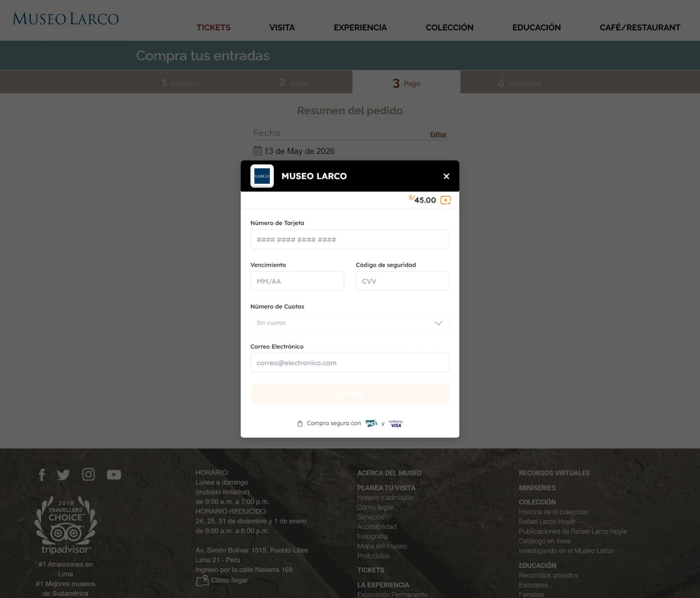Viewport: 700px width, 598px height.
Task: Go to step 1 Entradas tab
Action: [180, 83]
